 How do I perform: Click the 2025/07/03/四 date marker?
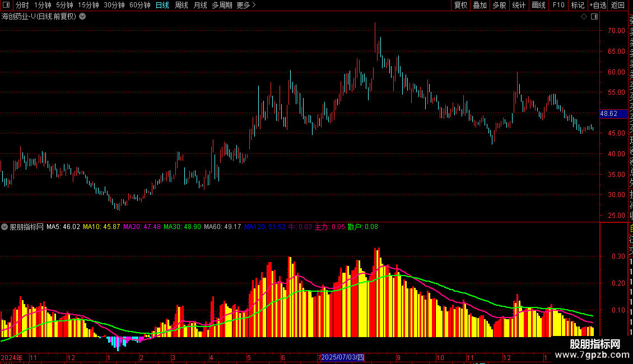[342, 357]
